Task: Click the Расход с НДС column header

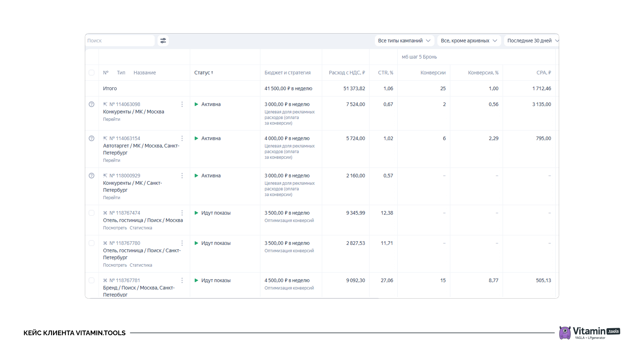Action: tap(346, 73)
